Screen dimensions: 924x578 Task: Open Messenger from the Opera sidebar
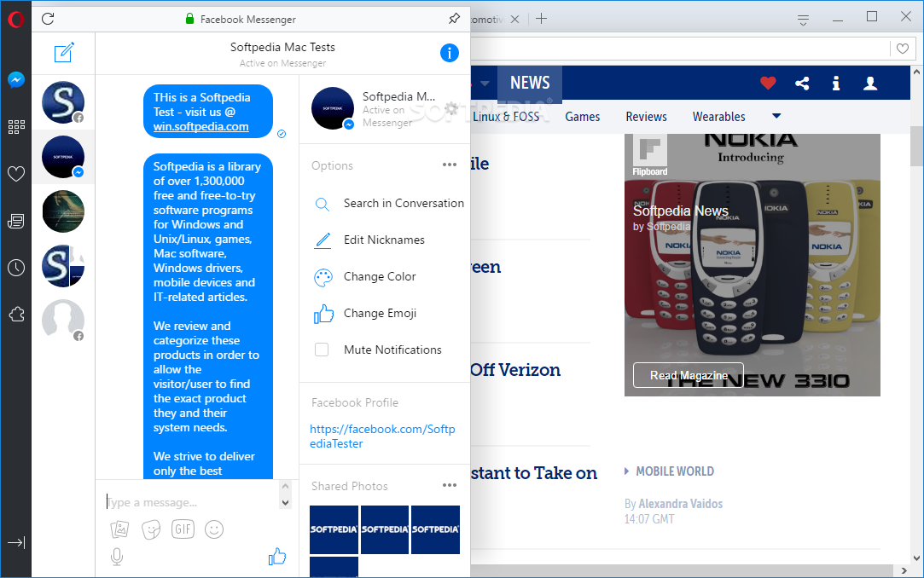coord(16,79)
